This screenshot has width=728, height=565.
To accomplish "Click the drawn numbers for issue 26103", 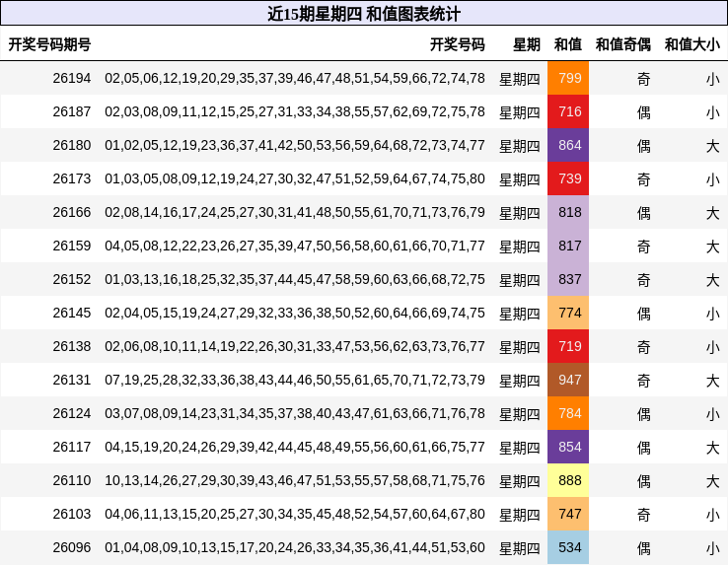I will (295, 514).
